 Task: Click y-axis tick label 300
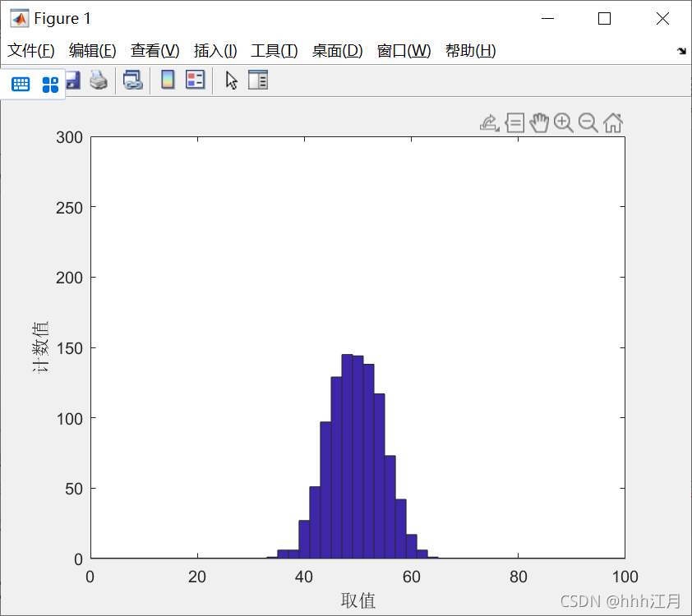[69, 138]
